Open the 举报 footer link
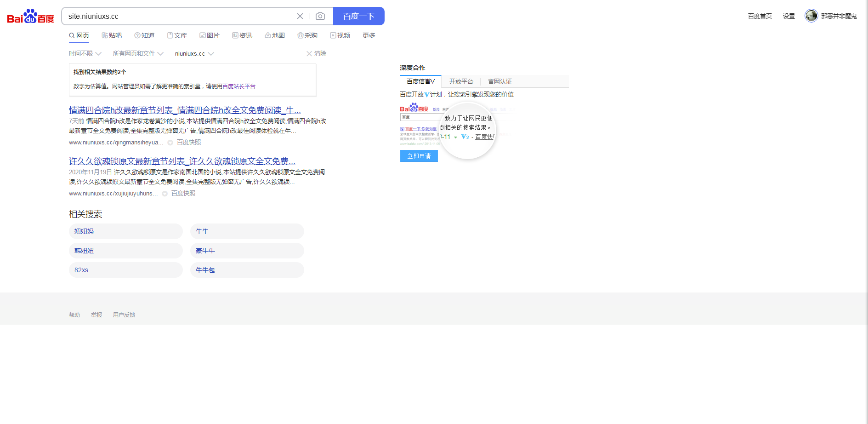 pos(96,315)
